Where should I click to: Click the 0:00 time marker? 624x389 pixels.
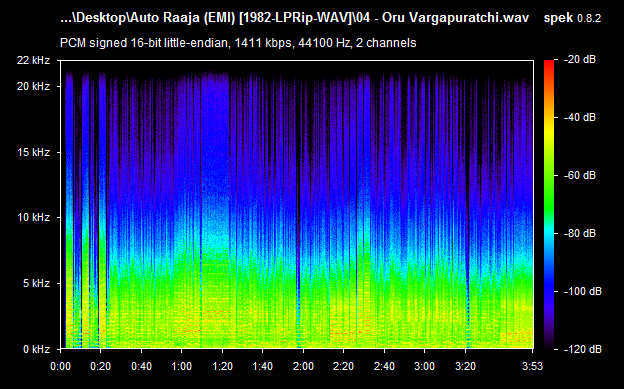pos(60,366)
